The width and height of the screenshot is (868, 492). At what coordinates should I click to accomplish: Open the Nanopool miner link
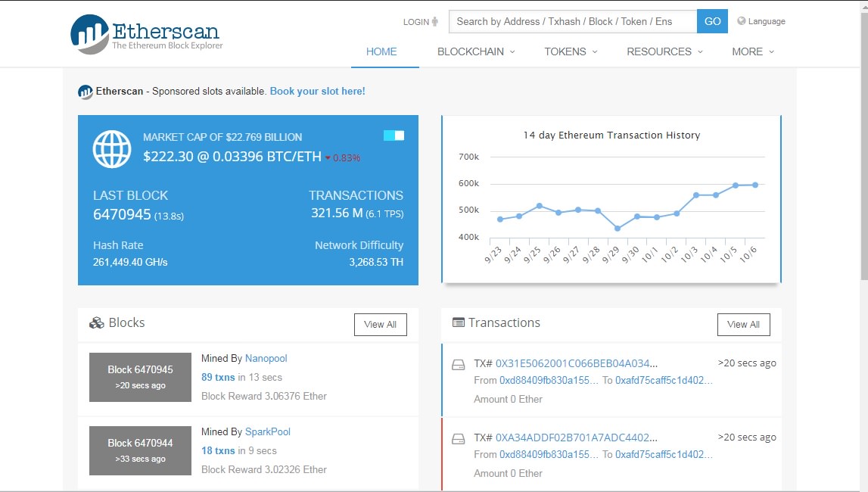coord(266,358)
